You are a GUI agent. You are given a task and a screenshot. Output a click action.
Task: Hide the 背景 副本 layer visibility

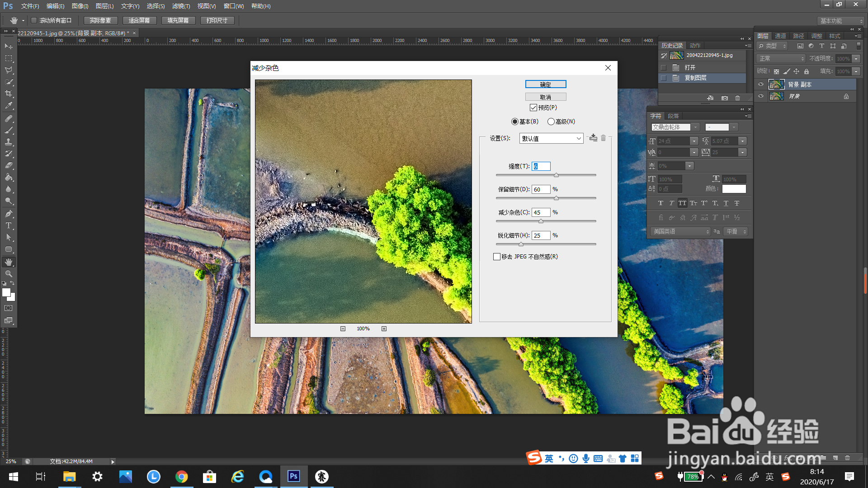[761, 84]
